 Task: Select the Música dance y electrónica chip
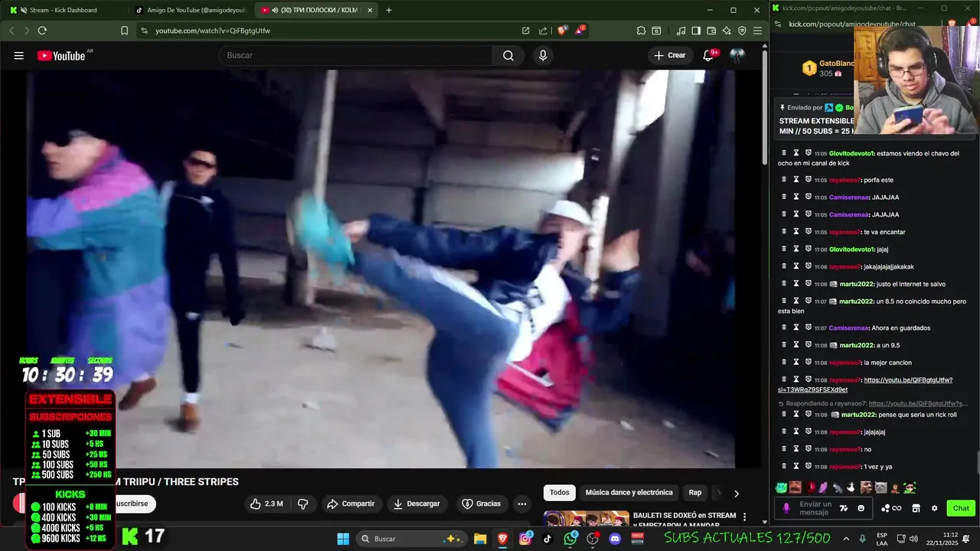pos(629,493)
